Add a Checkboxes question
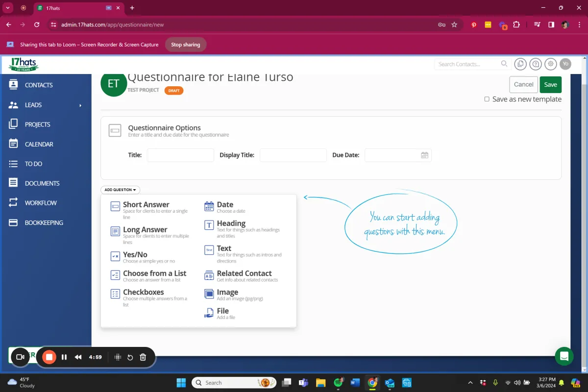588x392 pixels. [150, 298]
